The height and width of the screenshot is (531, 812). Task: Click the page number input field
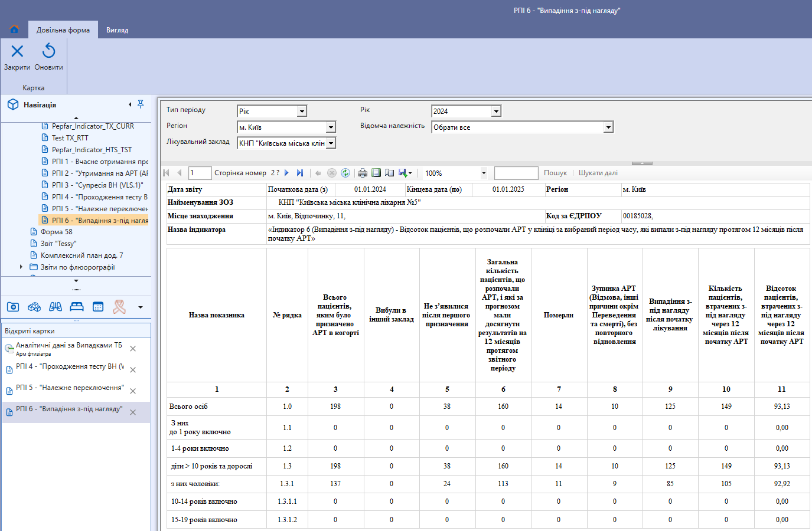pyautogui.click(x=200, y=173)
